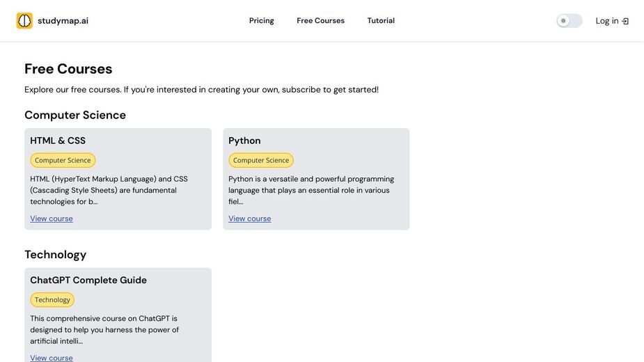Screen dimensions: 644x362
Task: Toggle the dark mode switch
Action: click(570, 21)
